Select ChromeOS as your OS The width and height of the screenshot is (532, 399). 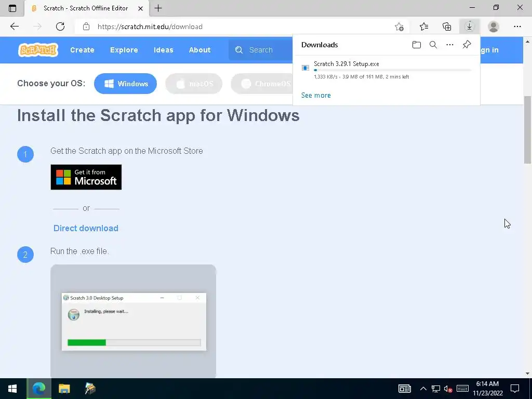pos(262,84)
